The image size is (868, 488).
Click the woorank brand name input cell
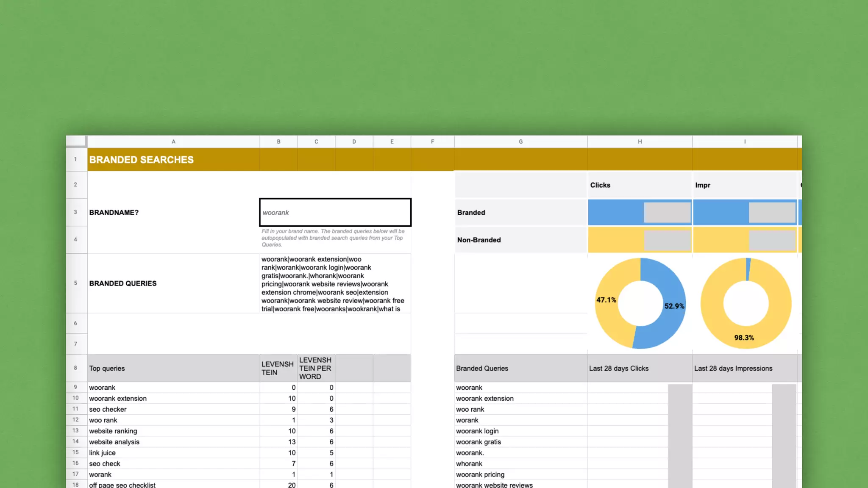[x=335, y=212]
